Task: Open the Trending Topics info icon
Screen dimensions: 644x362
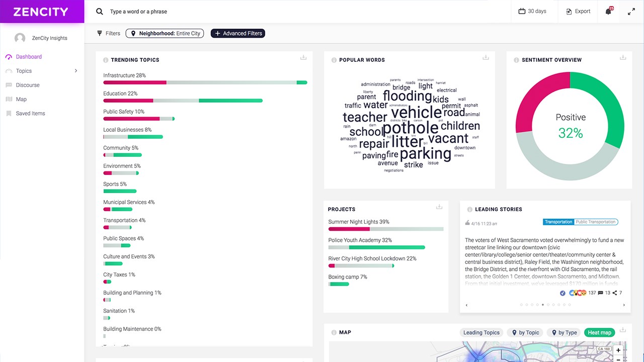Action: coord(106,60)
